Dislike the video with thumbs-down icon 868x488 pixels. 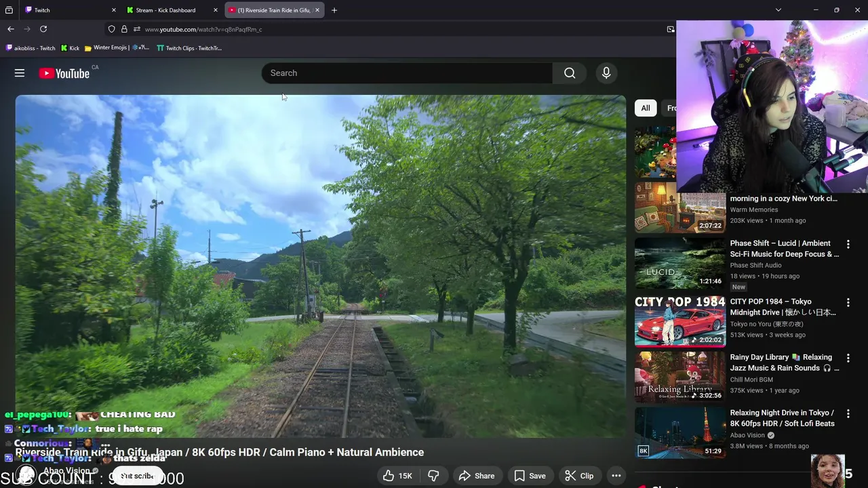tap(433, 476)
